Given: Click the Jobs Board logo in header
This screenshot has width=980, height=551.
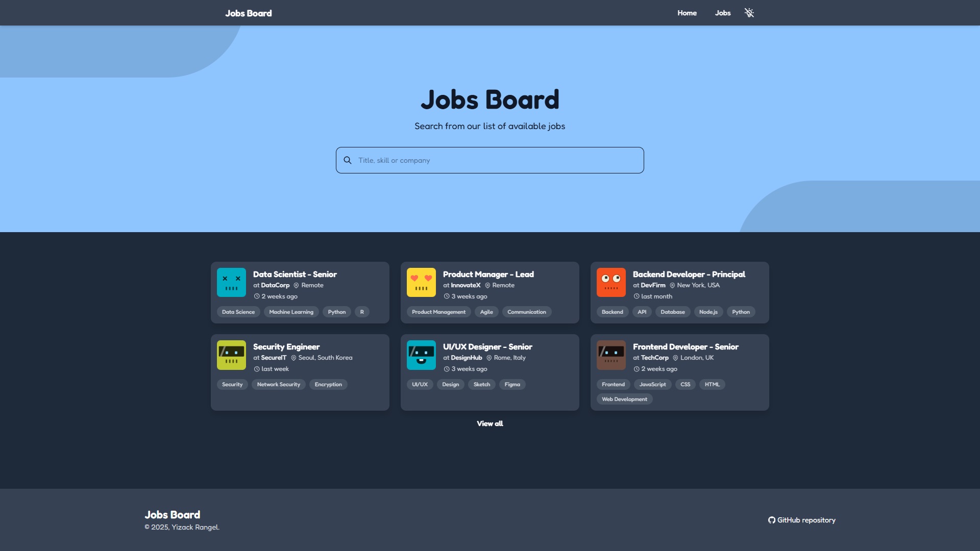Looking at the screenshot, I should (x=249, y=13).
